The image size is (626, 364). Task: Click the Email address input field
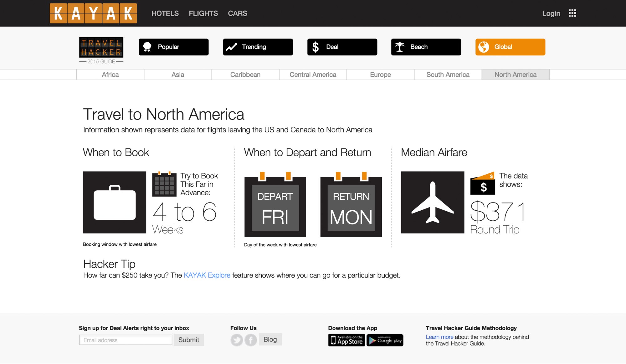click(126, 340)
